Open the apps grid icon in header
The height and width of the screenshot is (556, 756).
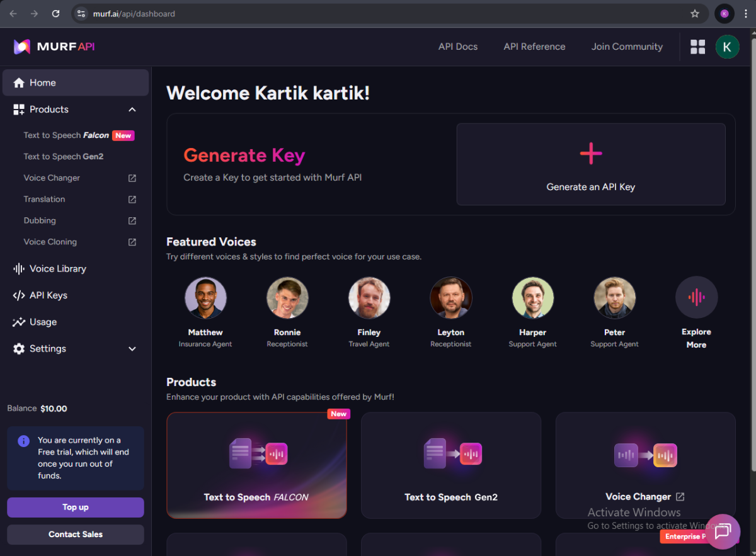(697, 47)
